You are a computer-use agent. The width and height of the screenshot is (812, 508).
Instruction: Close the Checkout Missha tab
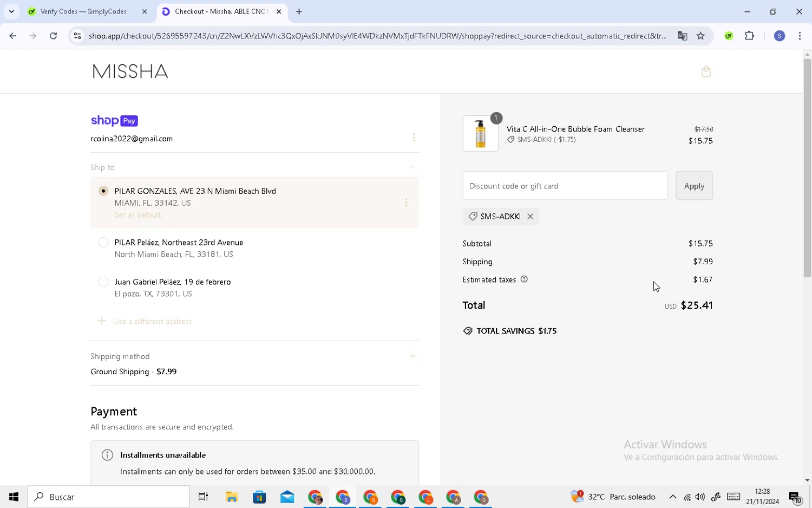click(279, 11)
